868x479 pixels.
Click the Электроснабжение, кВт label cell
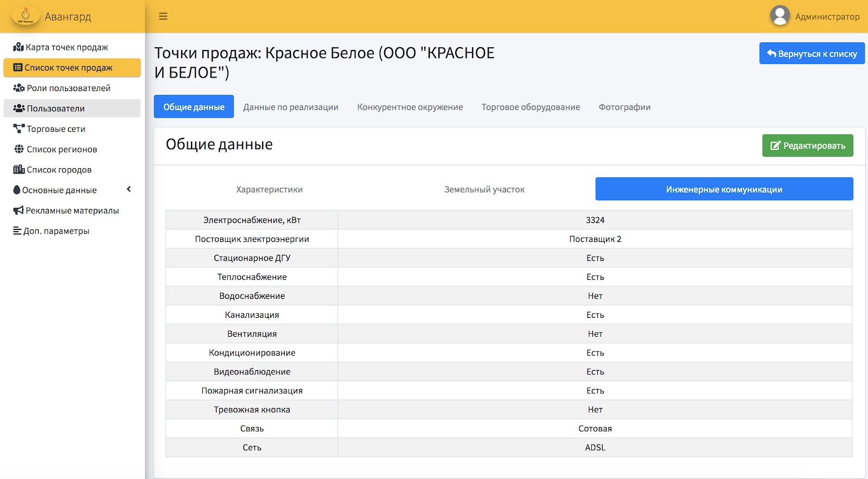pos(252,220)
